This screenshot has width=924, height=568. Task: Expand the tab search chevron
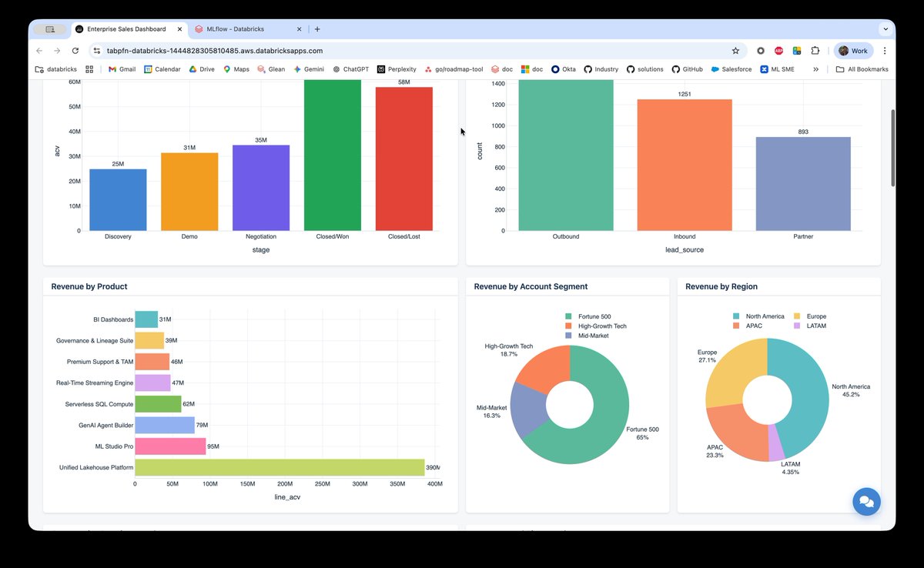[x=885, y=29]
